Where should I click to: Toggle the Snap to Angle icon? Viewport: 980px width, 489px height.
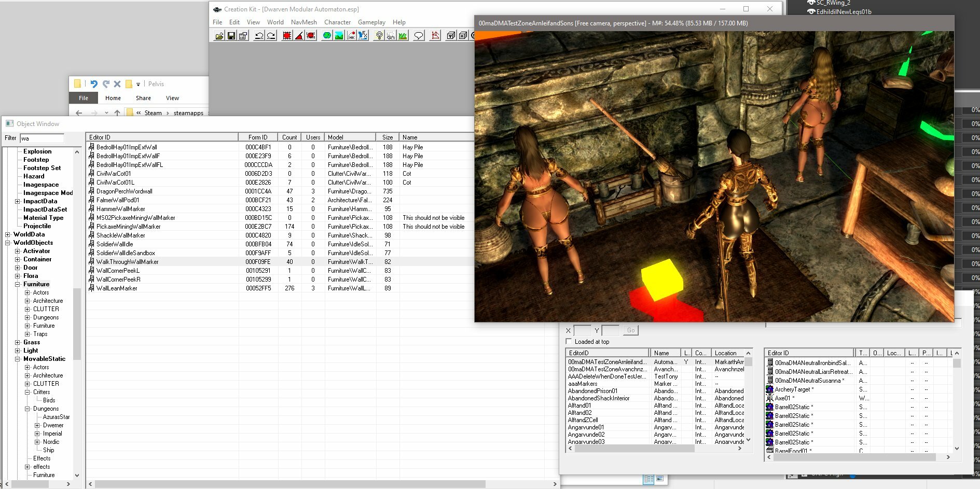[299, 35]
